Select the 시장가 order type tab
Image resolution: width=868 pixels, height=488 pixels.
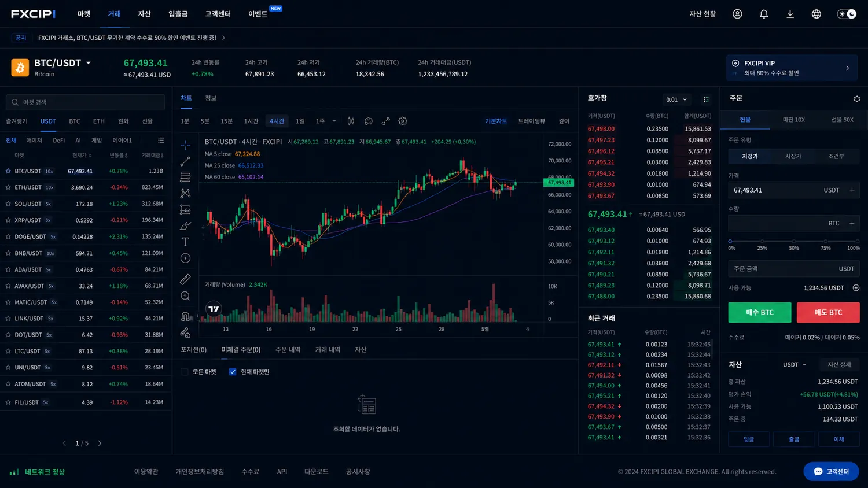click(793, 156)
